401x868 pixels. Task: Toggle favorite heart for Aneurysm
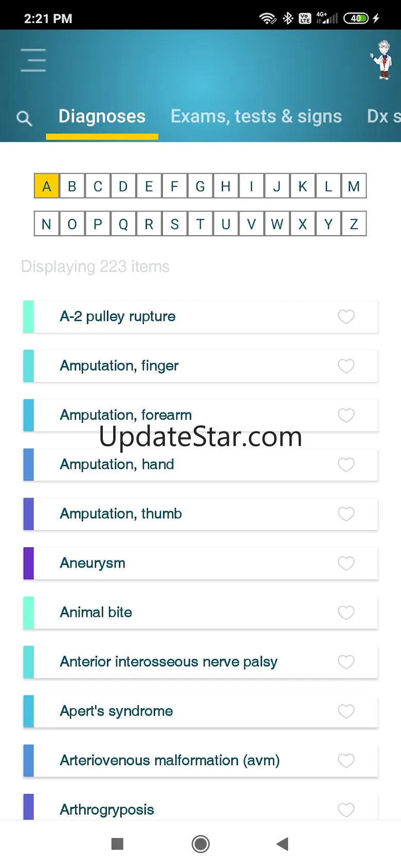(x=346, y=563)
